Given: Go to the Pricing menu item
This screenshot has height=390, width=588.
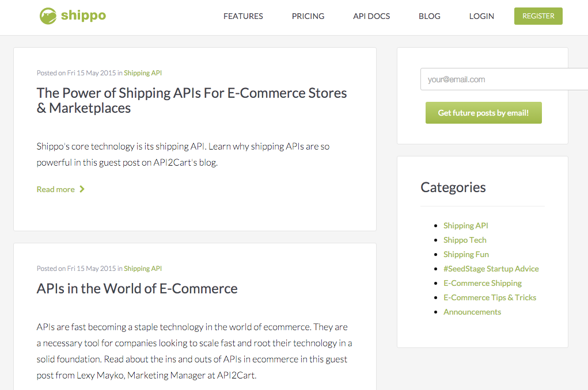Looking at the screenshot, I should (308, 16).
